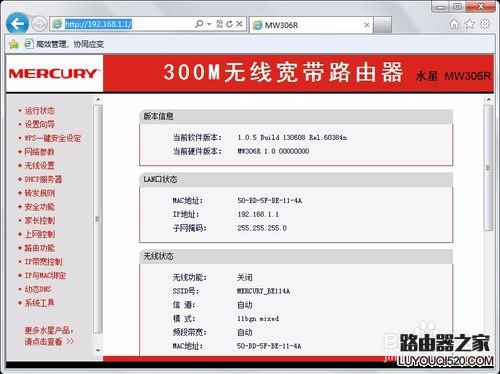The width and height of the screenshot is (500, 374).
Task: Click software version 1.0.5 Build 130608 text
Action: point(292,137)
